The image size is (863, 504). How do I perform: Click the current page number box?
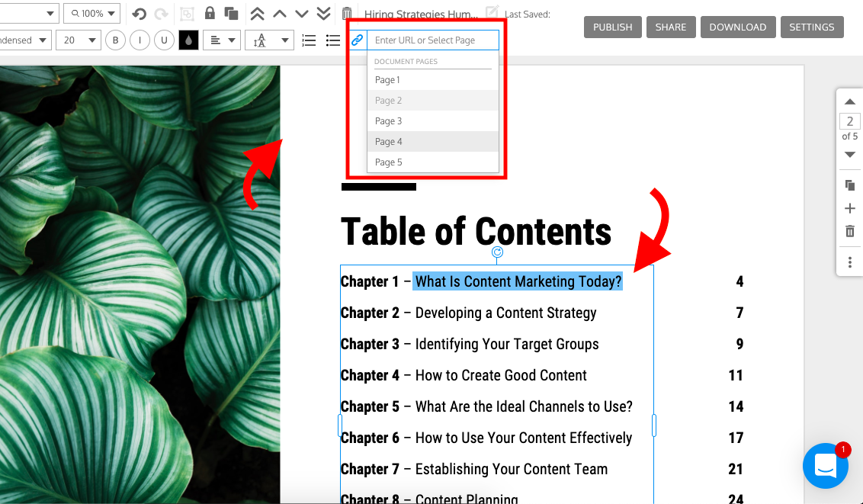[850, 121]
